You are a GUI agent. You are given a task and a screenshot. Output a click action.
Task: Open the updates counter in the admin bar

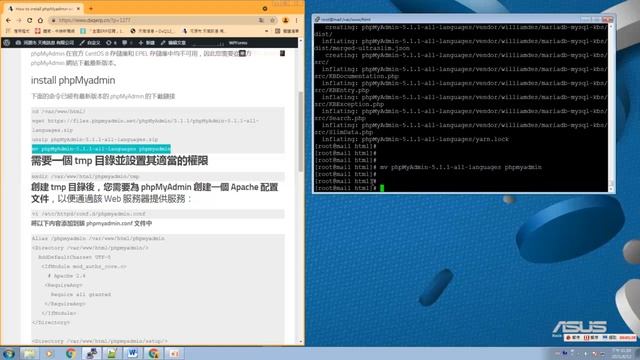(x=111, y=42)
